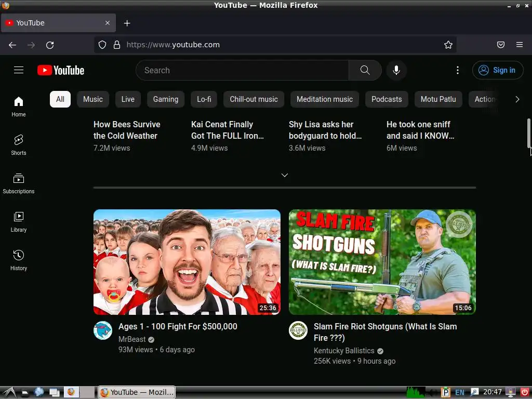Click MrBeast channel avatar
The image size is (532, 399).
click(103, 330)
